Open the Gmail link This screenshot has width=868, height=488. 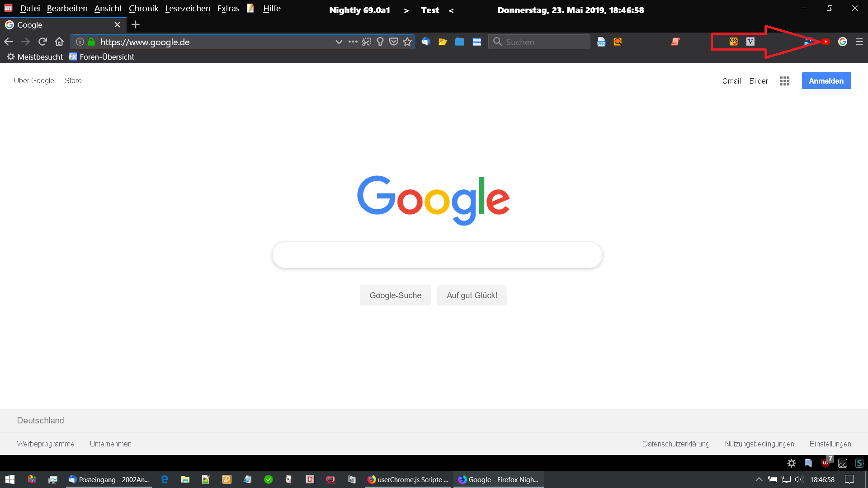[731, 81]
